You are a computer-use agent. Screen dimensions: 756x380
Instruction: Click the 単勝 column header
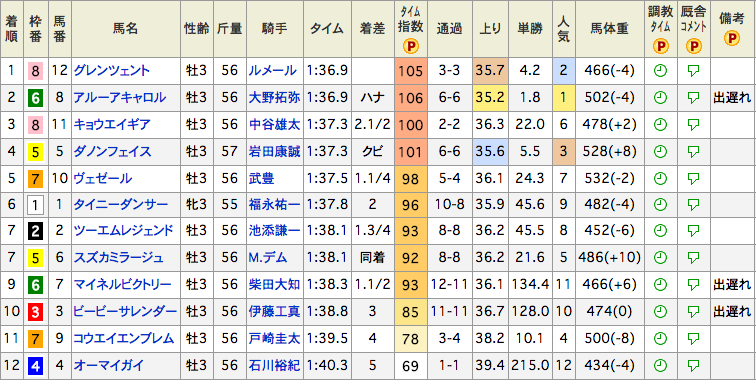(x=530, y=29)
